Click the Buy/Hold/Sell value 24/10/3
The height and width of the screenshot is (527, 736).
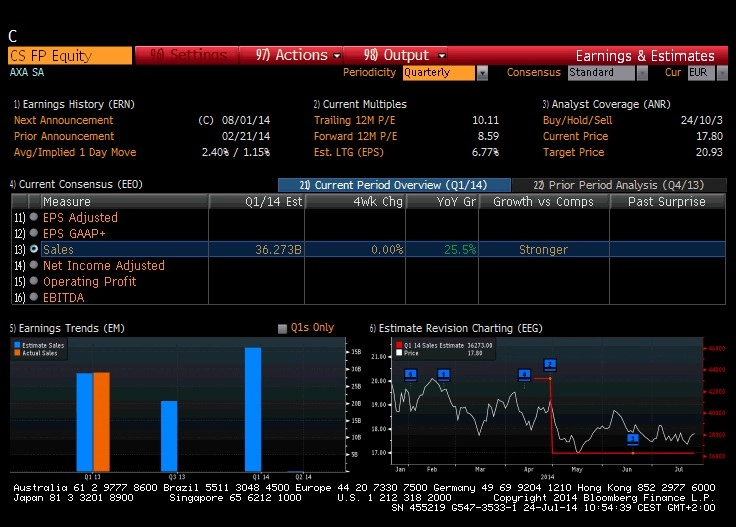(702, 120)
